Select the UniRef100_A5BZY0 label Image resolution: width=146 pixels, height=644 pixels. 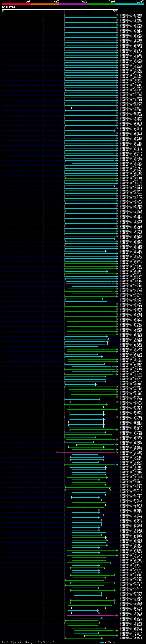[x=131, y=108]
